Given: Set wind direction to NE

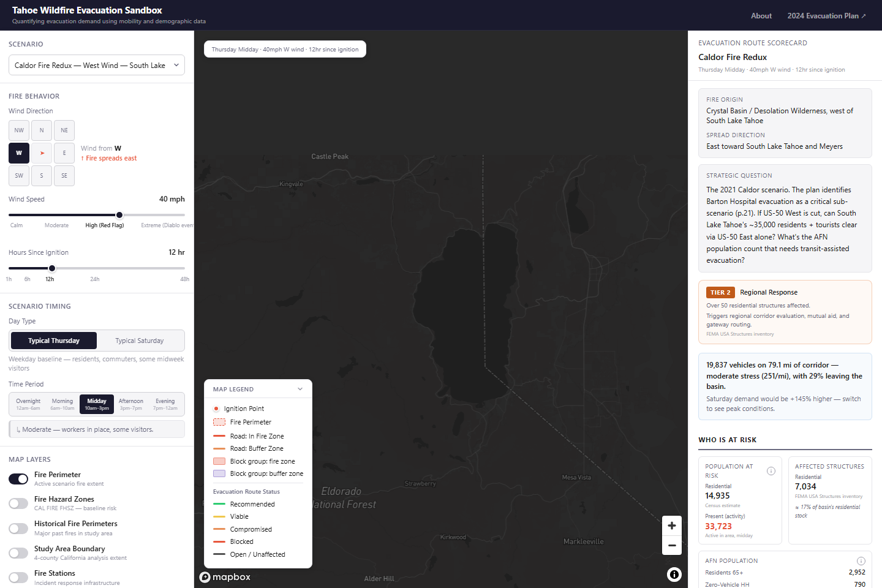Looking at the screenshot, I should [x=64, y=130].
